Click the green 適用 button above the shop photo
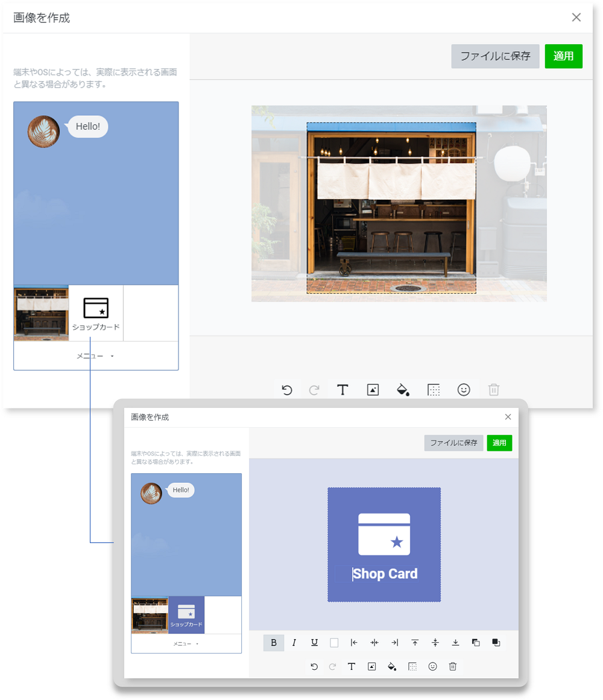Screen dimensions: 603x700 563,56
